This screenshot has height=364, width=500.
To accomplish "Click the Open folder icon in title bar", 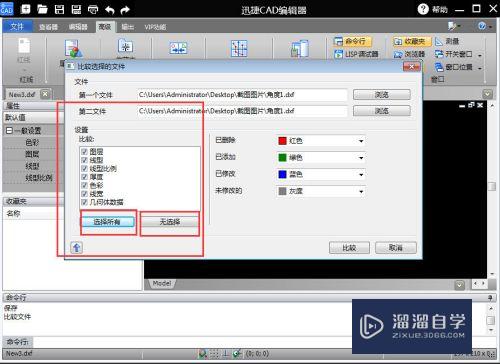I will click(x=42, y=9).
